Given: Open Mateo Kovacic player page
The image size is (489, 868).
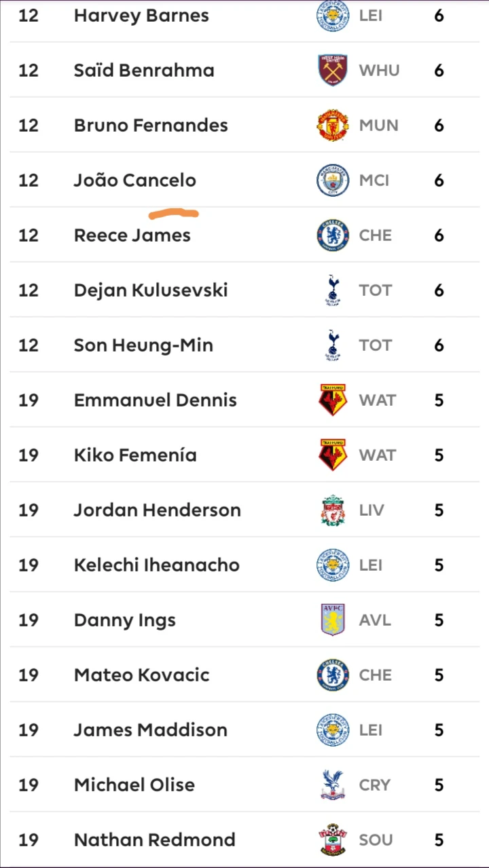Looking at the screenshot, I should (x=142, y=675).
